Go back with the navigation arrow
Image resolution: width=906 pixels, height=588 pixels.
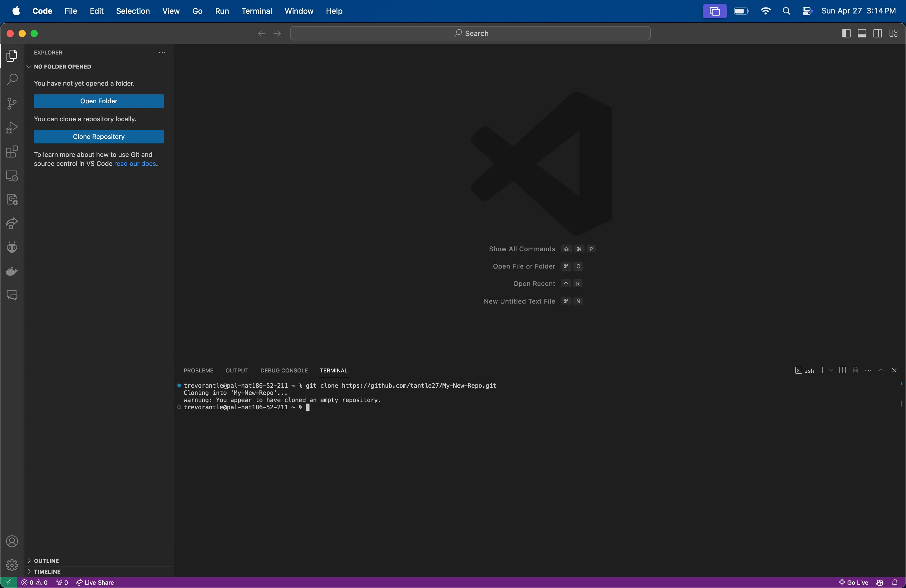[x=262, y=34]
